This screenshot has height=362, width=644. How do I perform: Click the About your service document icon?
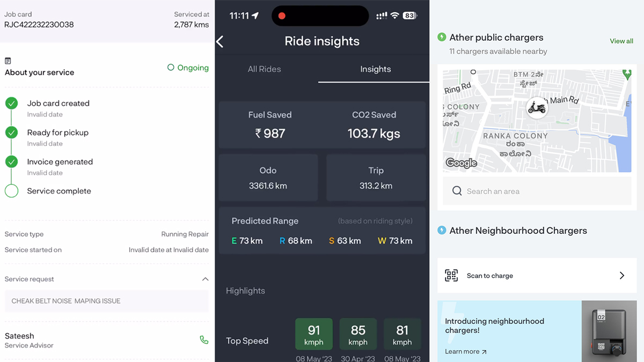pyautogui.click(x=8, y=61)
